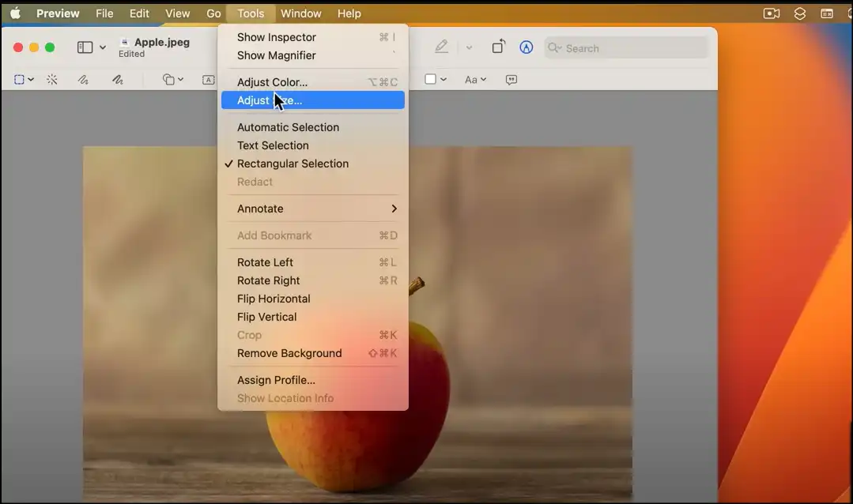Image resolution: width=853 pixels, height=504 pixels.
Task: Click the layers stack menu bar icon
Action: coord(800,13)
